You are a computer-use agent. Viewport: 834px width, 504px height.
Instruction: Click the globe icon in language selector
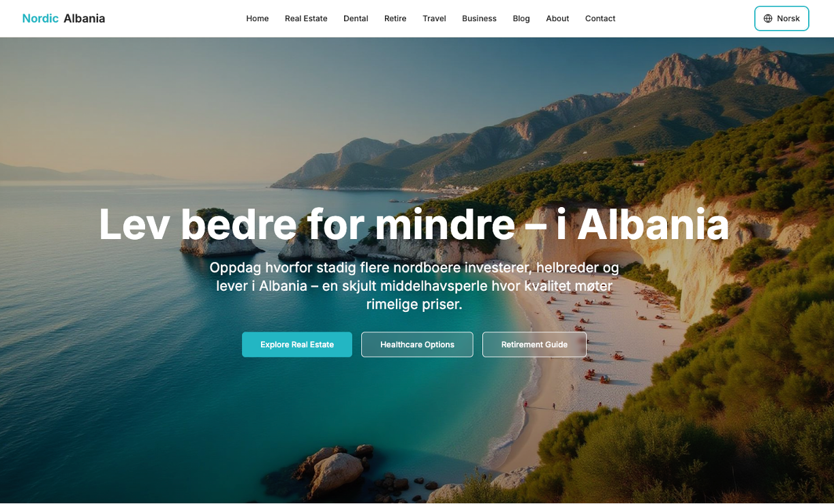768,18
